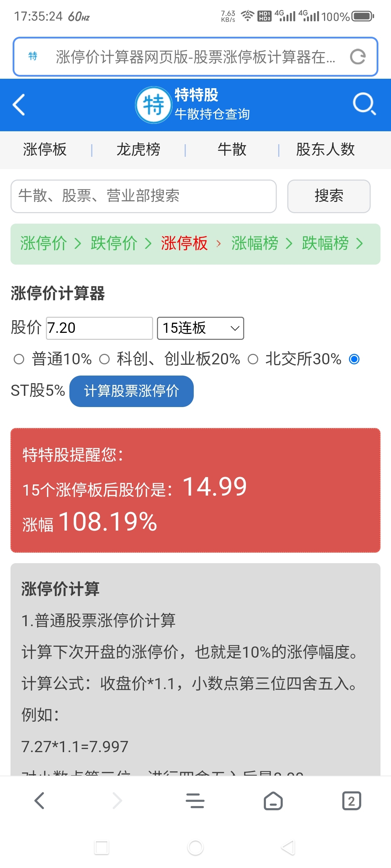
Task: Select 科创、创业板20% radio option
Action: 104,359
